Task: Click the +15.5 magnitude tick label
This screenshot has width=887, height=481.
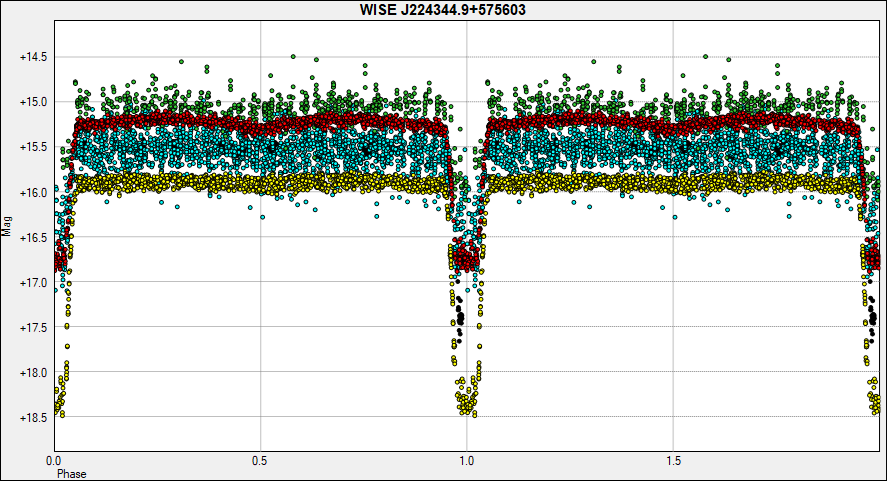Action: [x=33, y=148]
